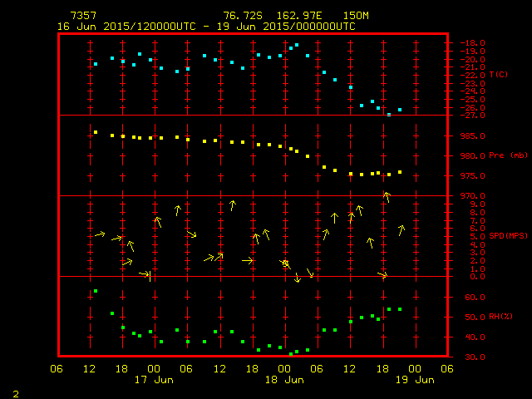Click the first (leftmost) yellow pressure data point

pos(96,132)
